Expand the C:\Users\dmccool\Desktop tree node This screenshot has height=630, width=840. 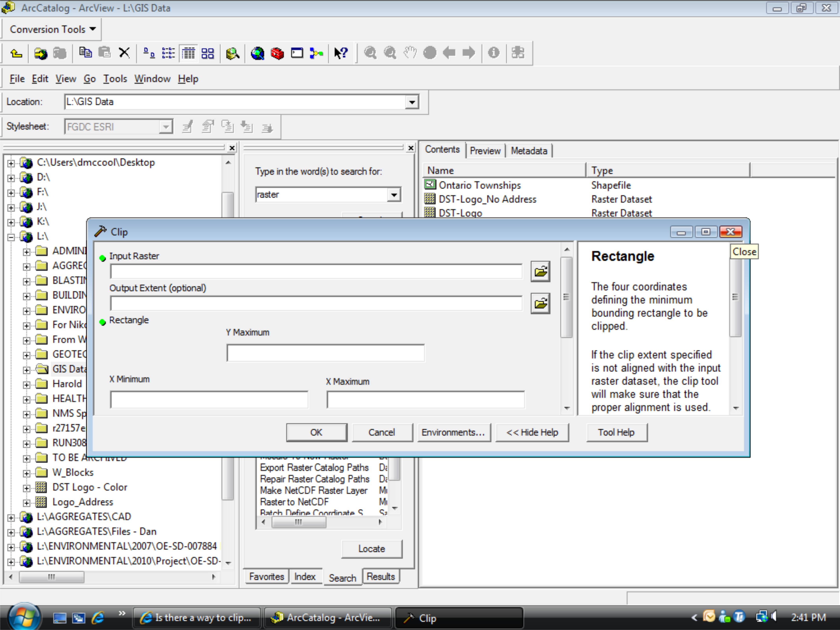(x=11, y=163)
